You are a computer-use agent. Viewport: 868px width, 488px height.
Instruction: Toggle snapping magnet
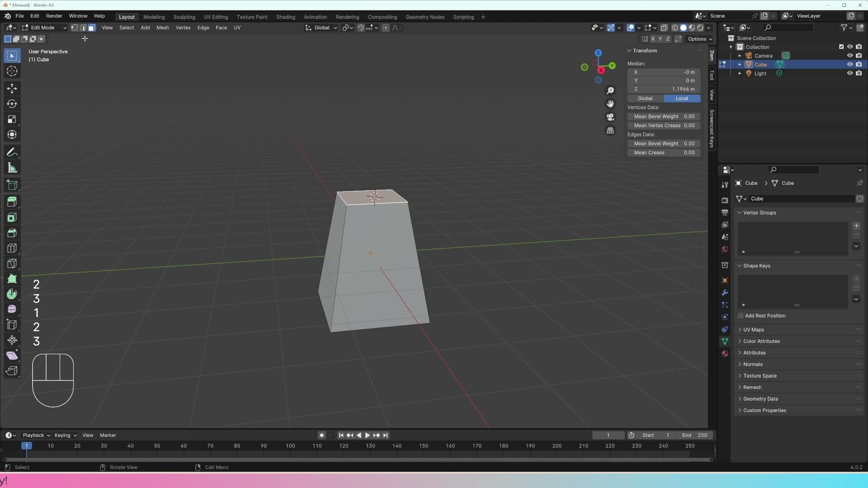coord(361,28)
